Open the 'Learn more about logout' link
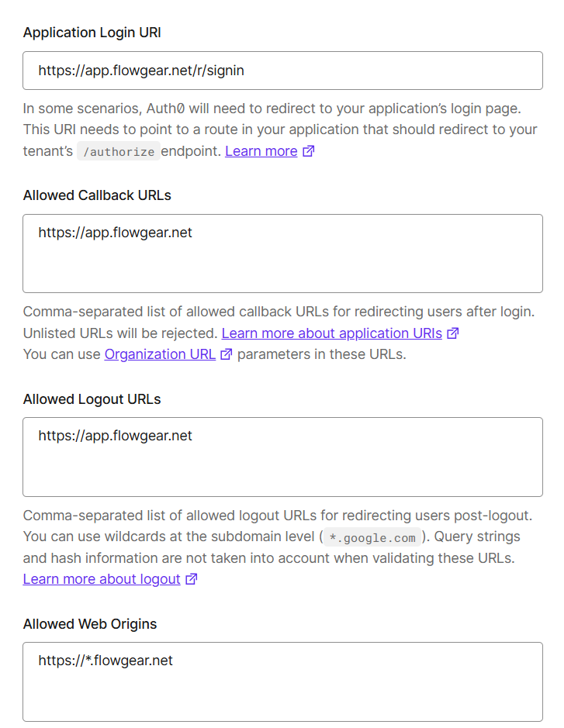 click(102, 579)
